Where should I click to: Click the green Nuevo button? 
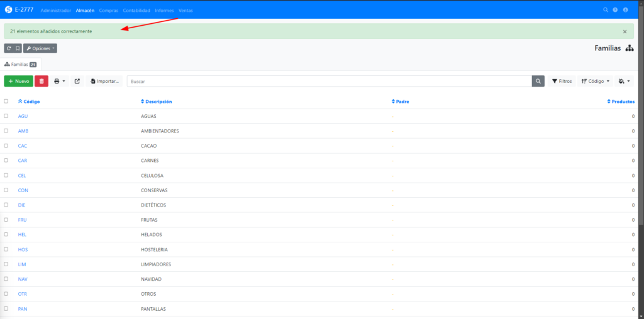point(19,81)
